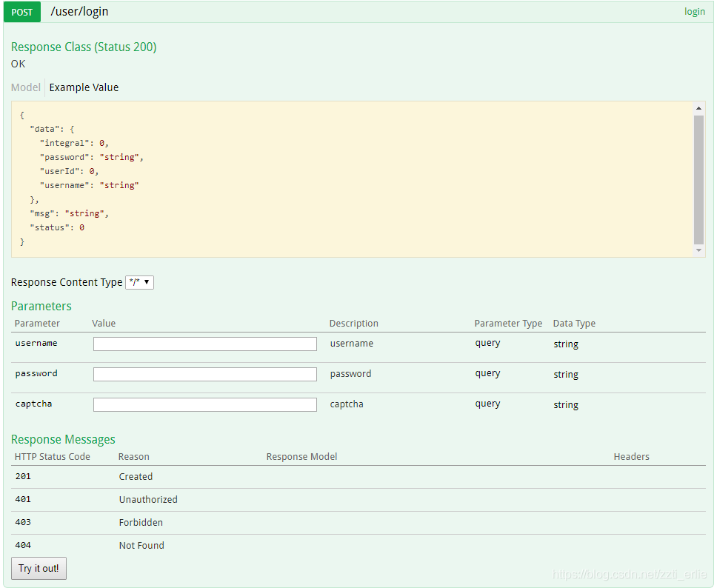714x588 pixels.
Task: Select the Example Value tab
Action: (84, 87)
